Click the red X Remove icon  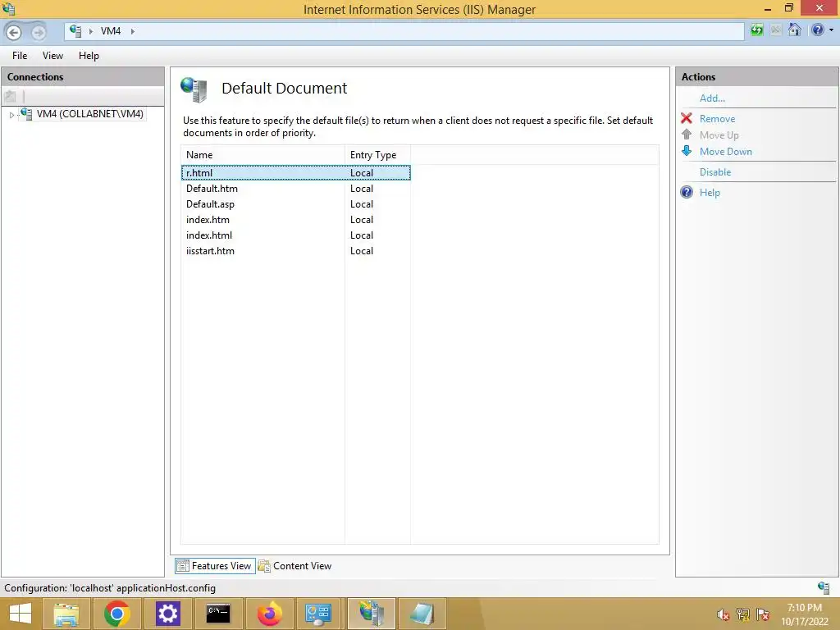pos(687,118)
